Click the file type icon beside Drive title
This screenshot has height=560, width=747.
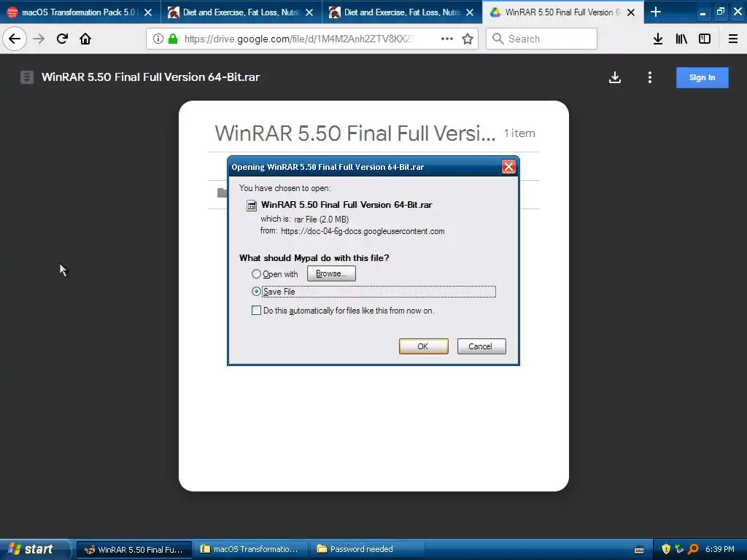tap(27, 77)
